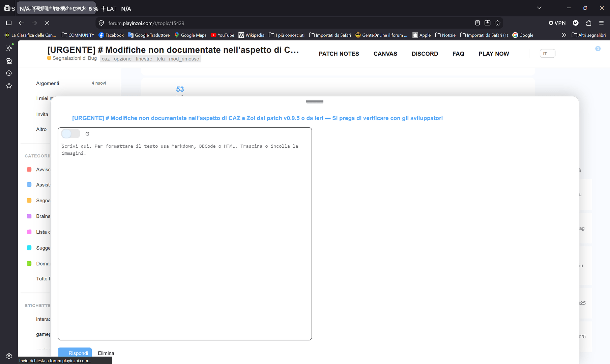This screenshot has height=364, width=610.
Task: Open the GenteOnLine il forum bookmark
Action: (381, 35)
